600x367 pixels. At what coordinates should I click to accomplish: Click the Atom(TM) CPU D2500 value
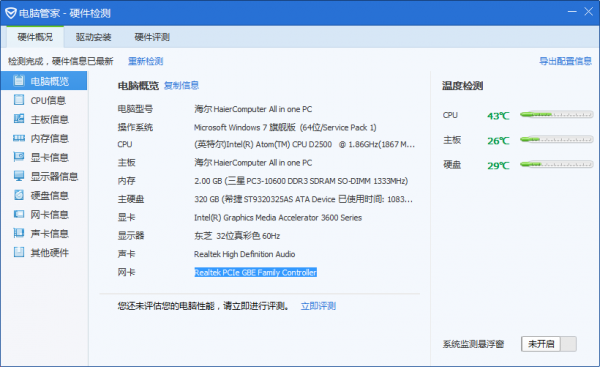point(304,145)
